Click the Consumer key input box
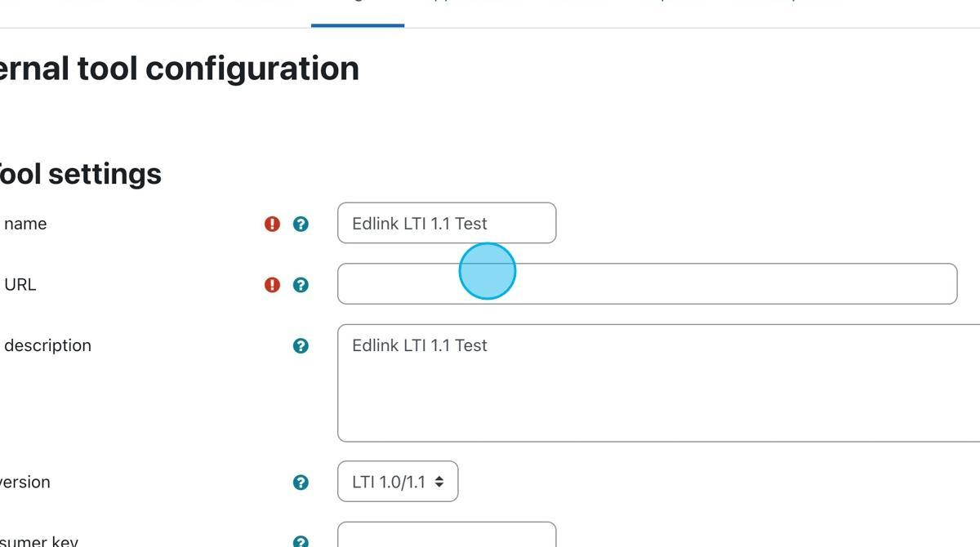Image resolution: width=980 pixels, height=547 pixels. click(446, 539)
